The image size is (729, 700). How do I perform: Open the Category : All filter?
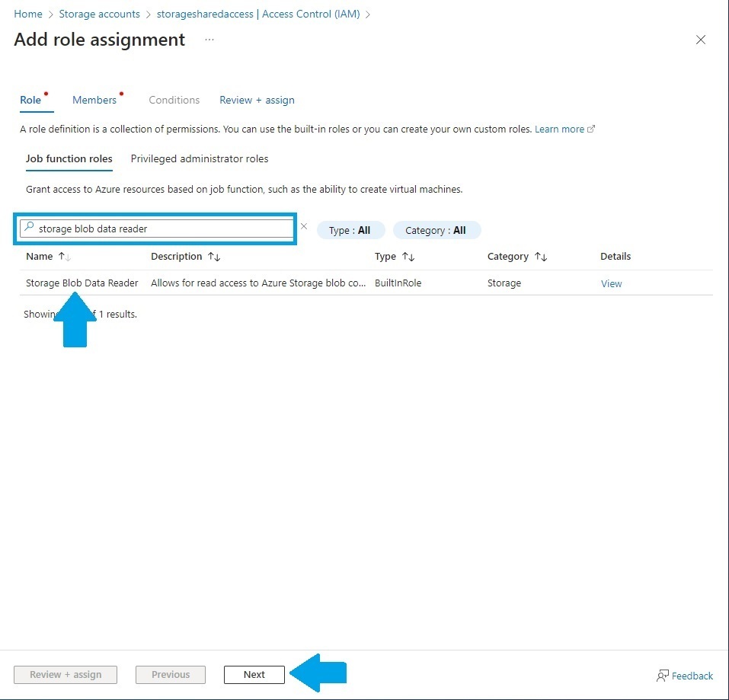click(x=436, y=230)
